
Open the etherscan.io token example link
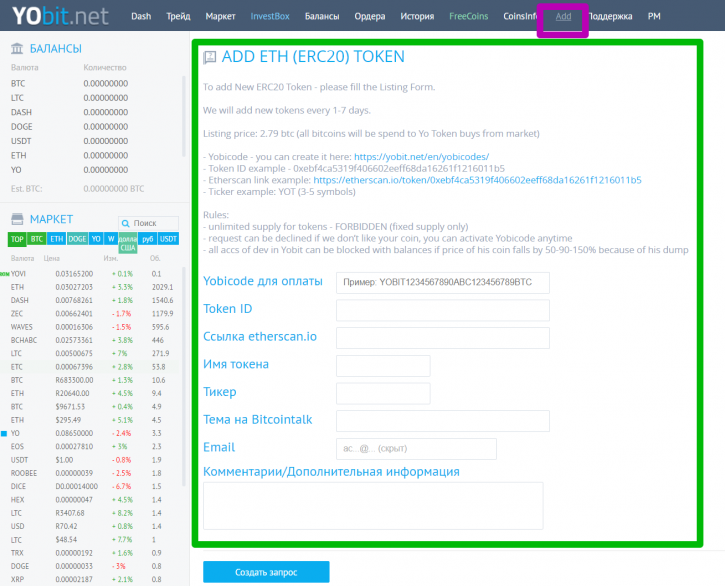point(477,180)
